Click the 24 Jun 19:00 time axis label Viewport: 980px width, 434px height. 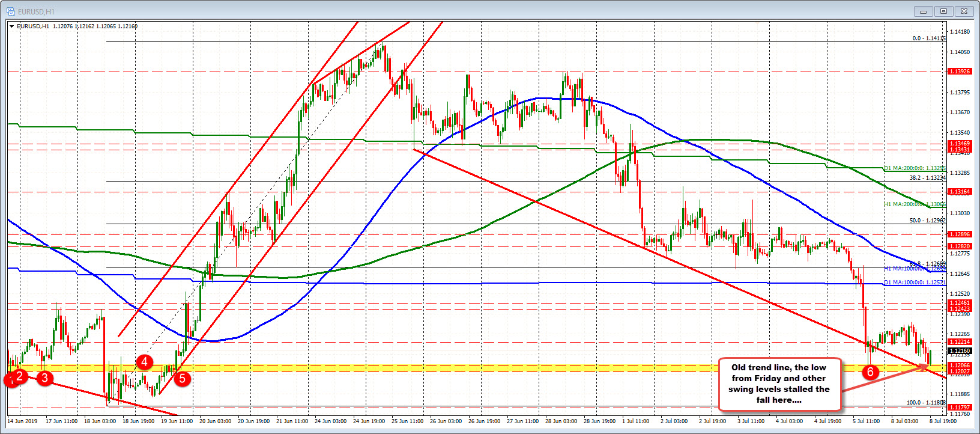click(x=369, y=421)
